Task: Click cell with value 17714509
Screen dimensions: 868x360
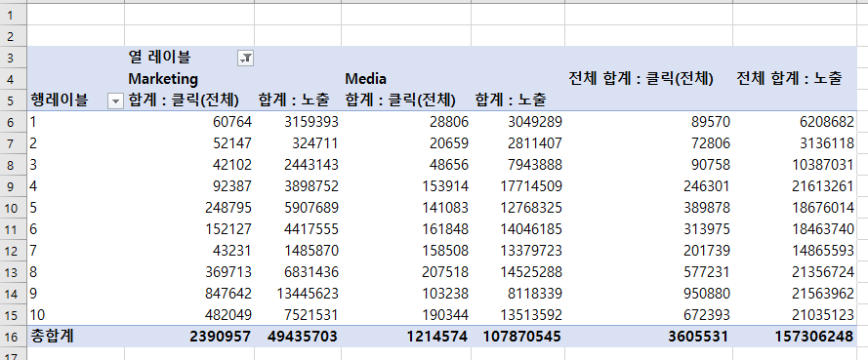Action: pos(518,186)
